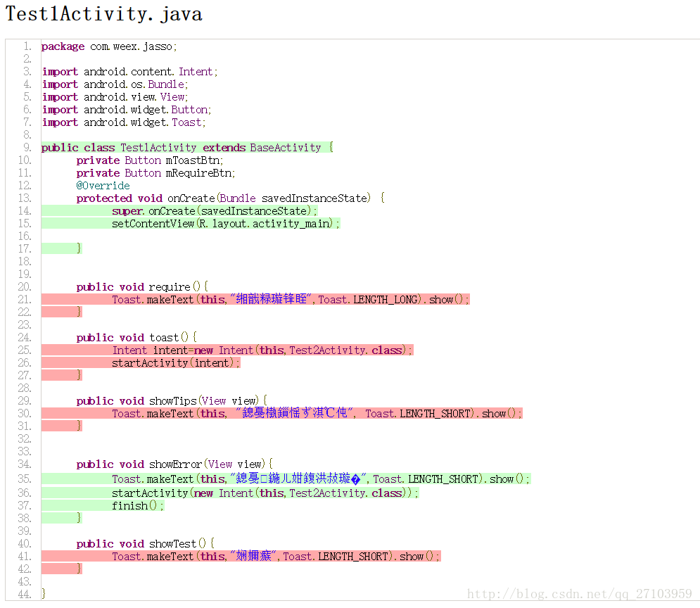Click the onCreate method signature
This screenshot has width=700, height=608.
tap(230, 198)
